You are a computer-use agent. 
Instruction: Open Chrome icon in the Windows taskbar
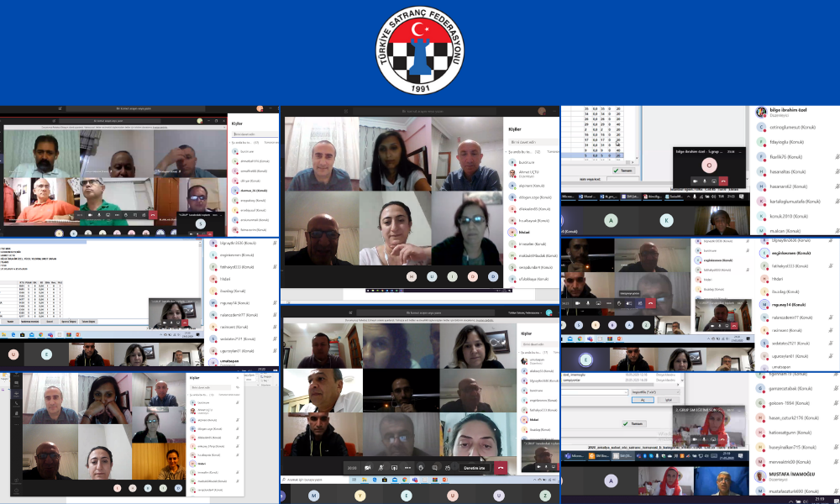(x=405, y=480)
